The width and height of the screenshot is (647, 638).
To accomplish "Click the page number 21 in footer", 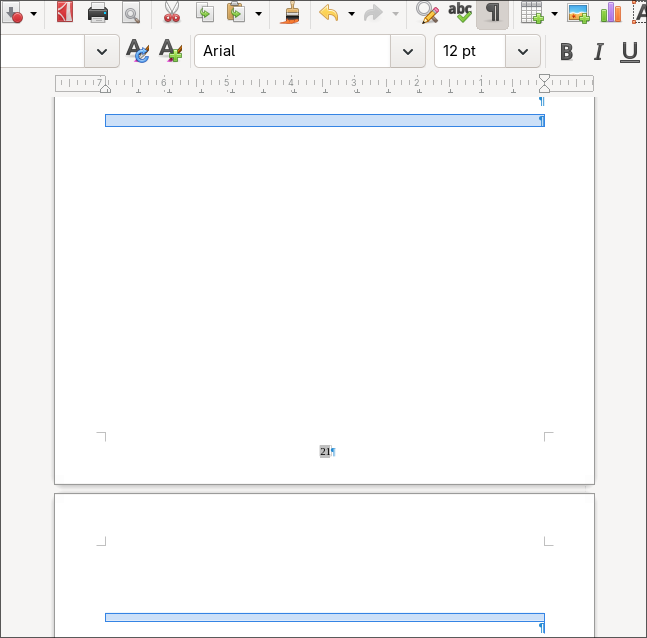I will [325, 452].
